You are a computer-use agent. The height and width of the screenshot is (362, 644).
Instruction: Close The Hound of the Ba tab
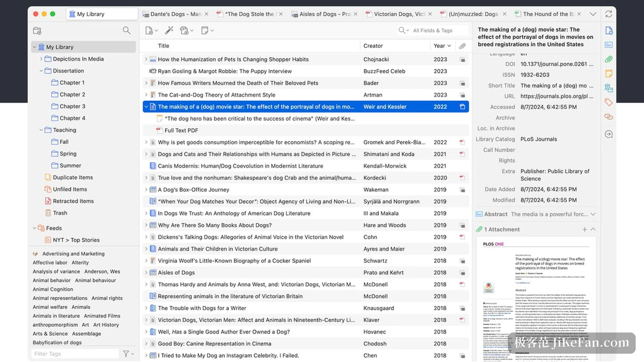(x=580, y=14)
